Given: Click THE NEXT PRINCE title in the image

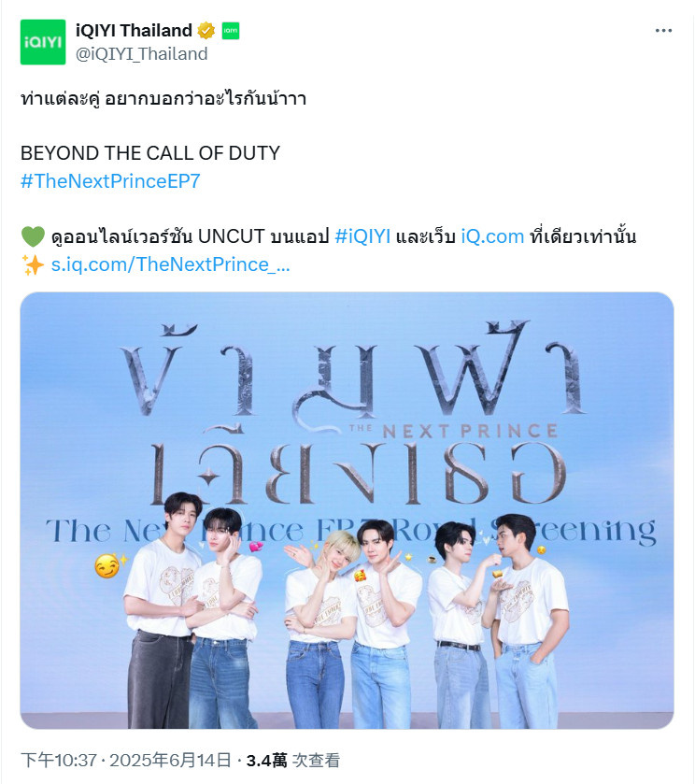Looking at the screenshot, I should pyautogui.click(x=453, y=431).
